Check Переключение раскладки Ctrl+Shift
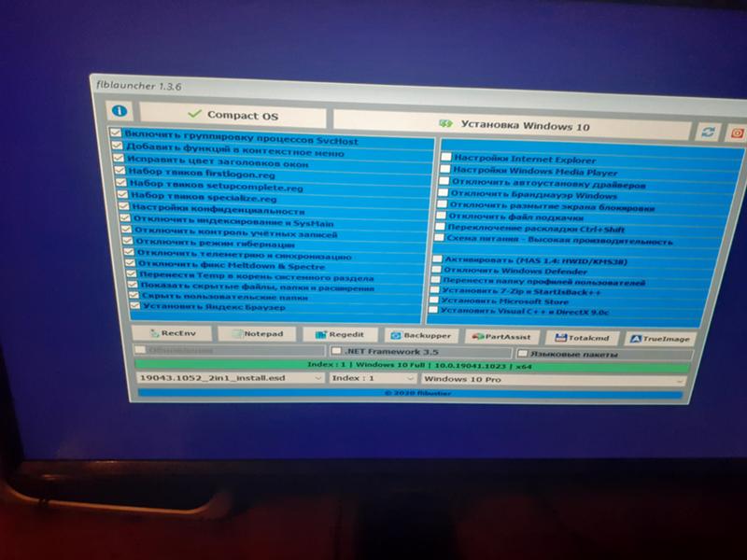 pyautogui.click(x=440, y=226)
